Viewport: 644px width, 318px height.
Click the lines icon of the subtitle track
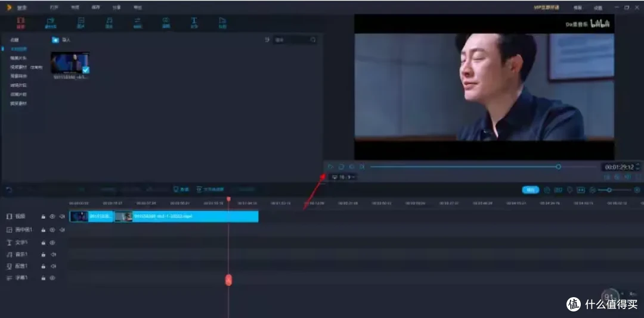point(10,278)
